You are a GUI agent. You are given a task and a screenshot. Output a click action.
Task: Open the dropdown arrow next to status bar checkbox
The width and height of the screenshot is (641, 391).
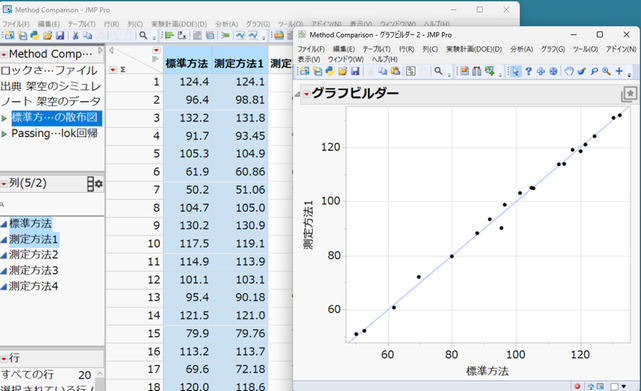624,386
